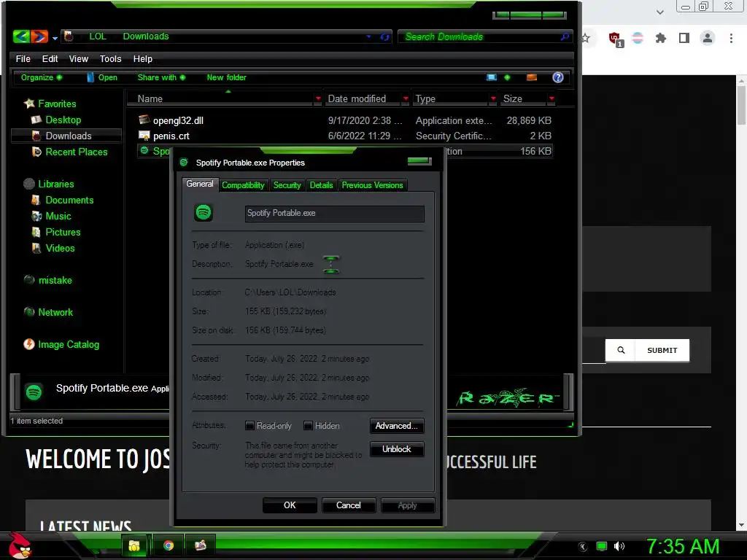Open the Edit menu
The height and width of the screenshot is (560, 747).
point(50,58)
